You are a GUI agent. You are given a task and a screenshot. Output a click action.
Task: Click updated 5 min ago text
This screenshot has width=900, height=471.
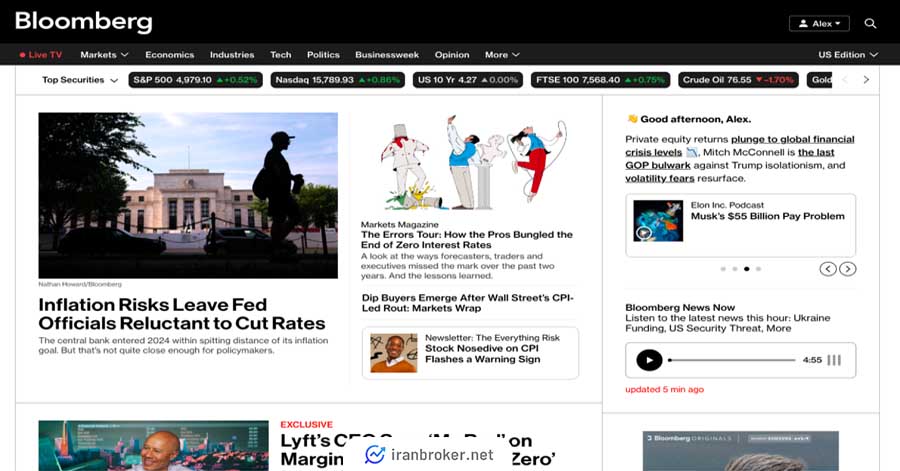664,390
